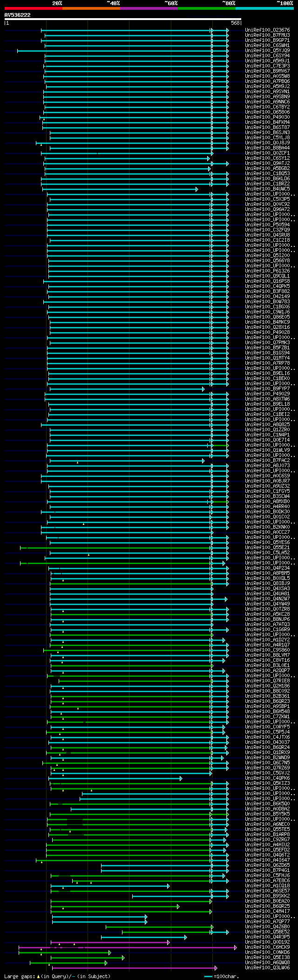Open UniRef100_Q5KIZ3 entry
This screenshot has height=980, width=298.
click(267, 783)
